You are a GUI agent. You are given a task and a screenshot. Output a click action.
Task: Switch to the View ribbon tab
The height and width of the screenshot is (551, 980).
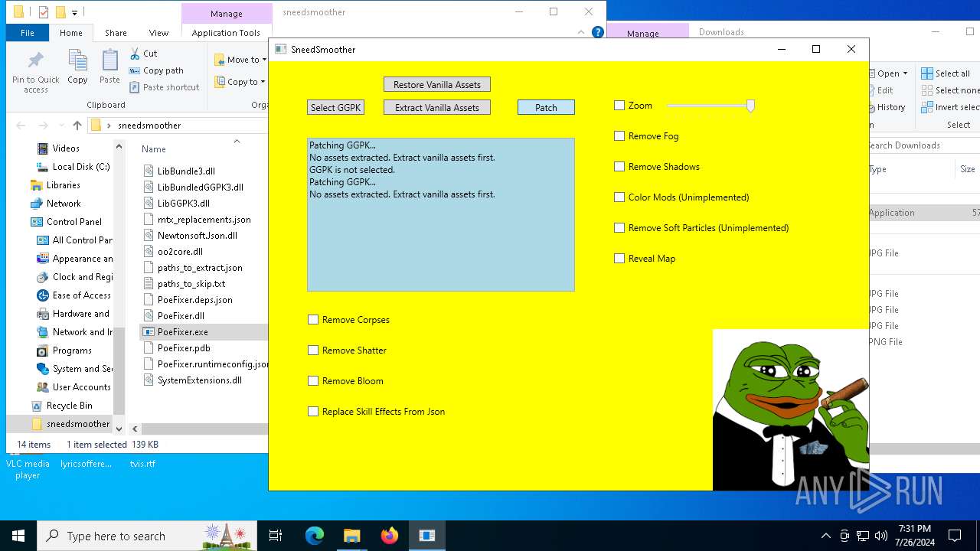[x=158, y=33]
